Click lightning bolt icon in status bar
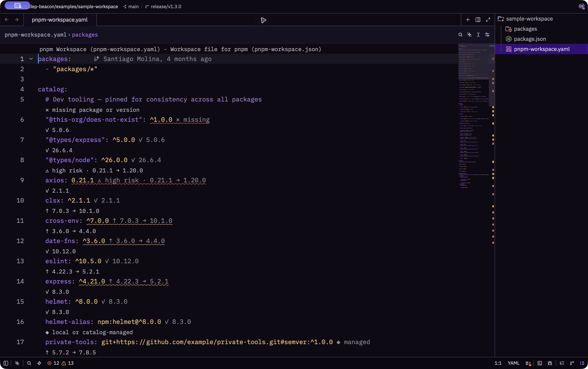Screen dimensions: 588x369 39,363
